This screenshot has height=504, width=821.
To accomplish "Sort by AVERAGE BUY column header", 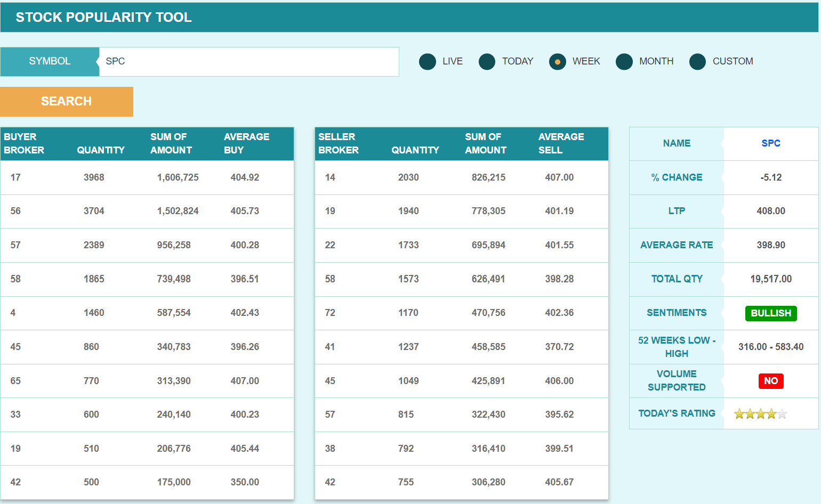I will (246, 143).
